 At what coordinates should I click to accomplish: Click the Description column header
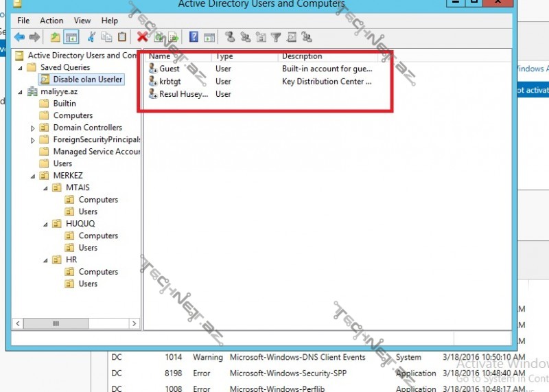tap(302, 56)
